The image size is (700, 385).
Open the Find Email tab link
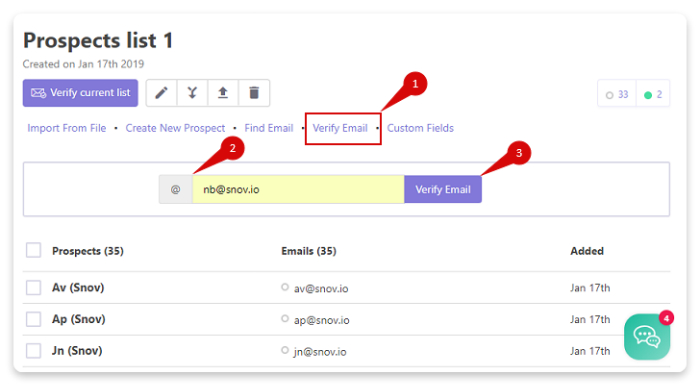tap(269, 128)
